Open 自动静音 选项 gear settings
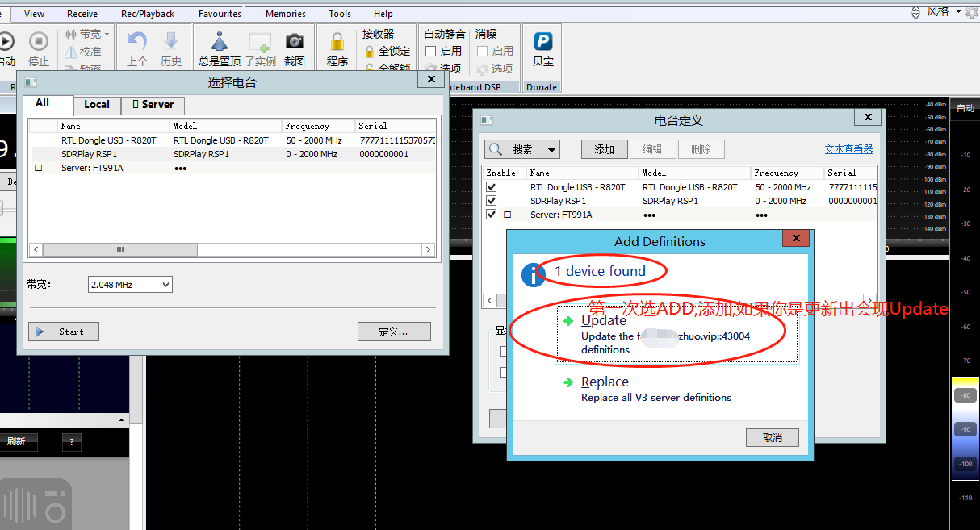 [x=431, y=69]
